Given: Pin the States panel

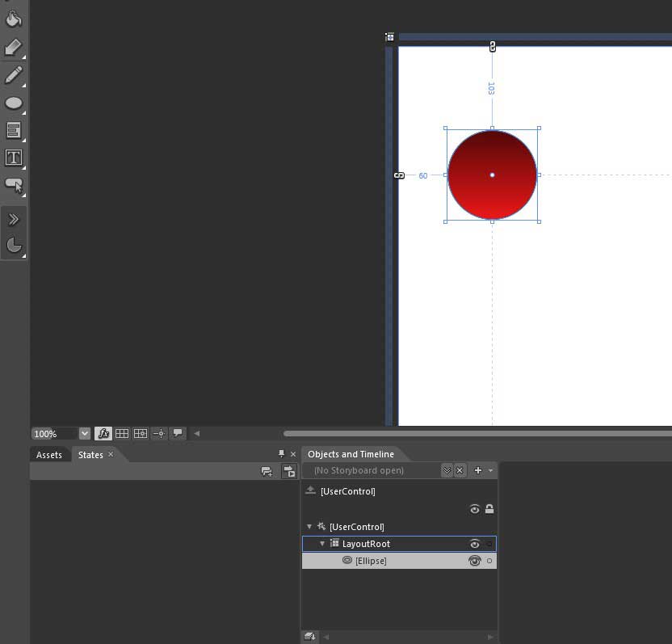Looking at the screenshot, I should point(281,453).
